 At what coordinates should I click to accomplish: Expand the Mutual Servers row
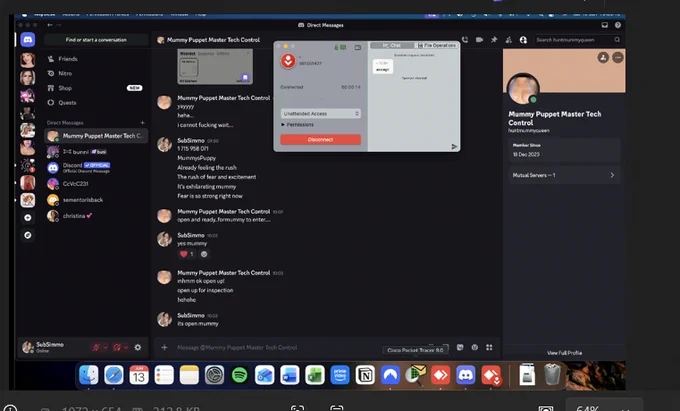564,175
